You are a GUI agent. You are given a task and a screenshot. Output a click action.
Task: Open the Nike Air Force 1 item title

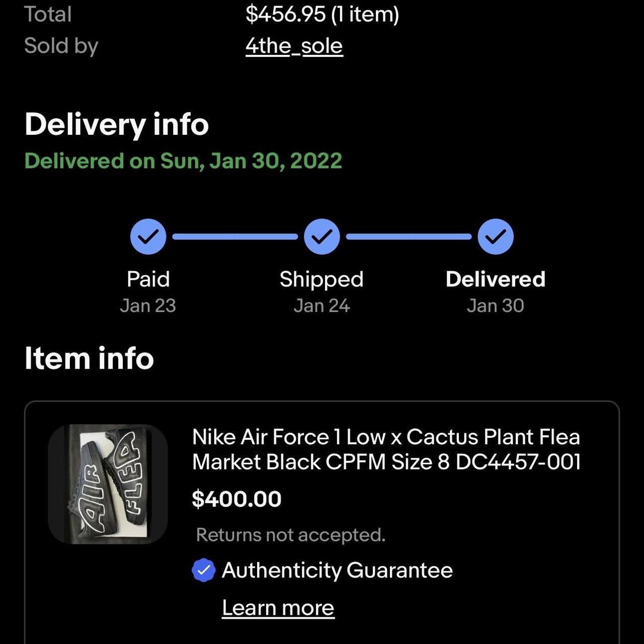pos(386,449)
